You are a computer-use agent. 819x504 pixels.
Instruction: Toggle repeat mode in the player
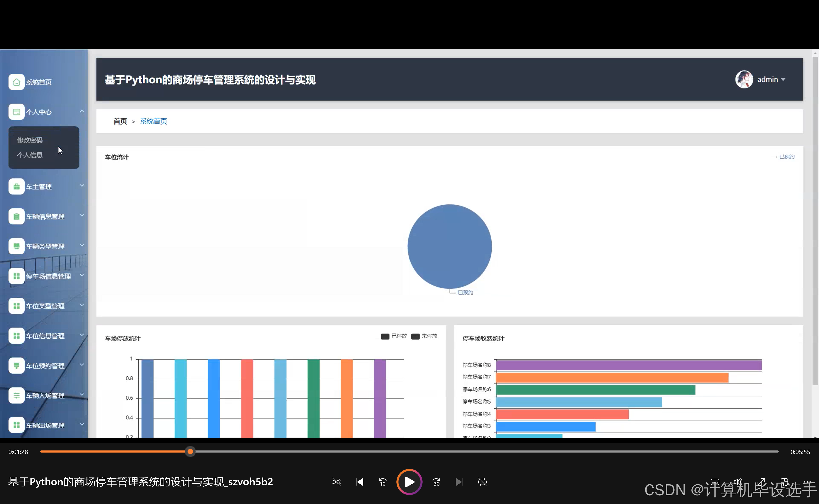tap(482, 482)
